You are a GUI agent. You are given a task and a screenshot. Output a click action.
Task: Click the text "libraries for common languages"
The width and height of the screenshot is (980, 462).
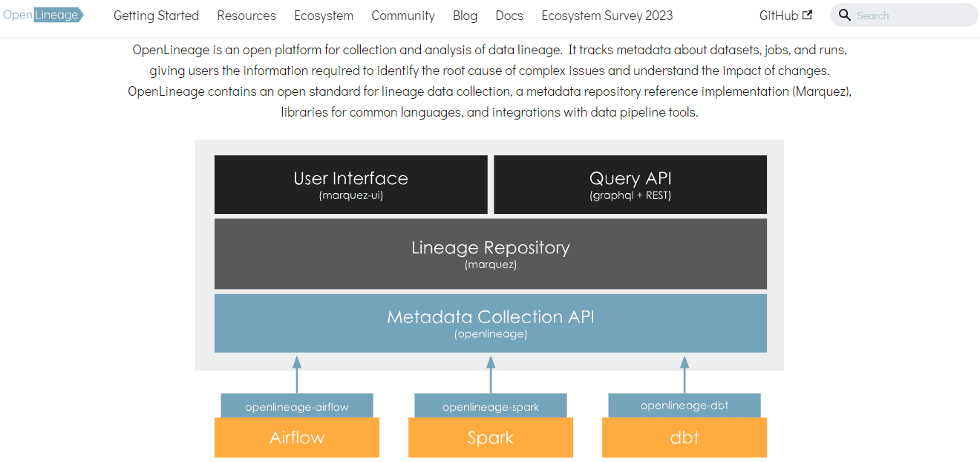[x=372, y=113]
